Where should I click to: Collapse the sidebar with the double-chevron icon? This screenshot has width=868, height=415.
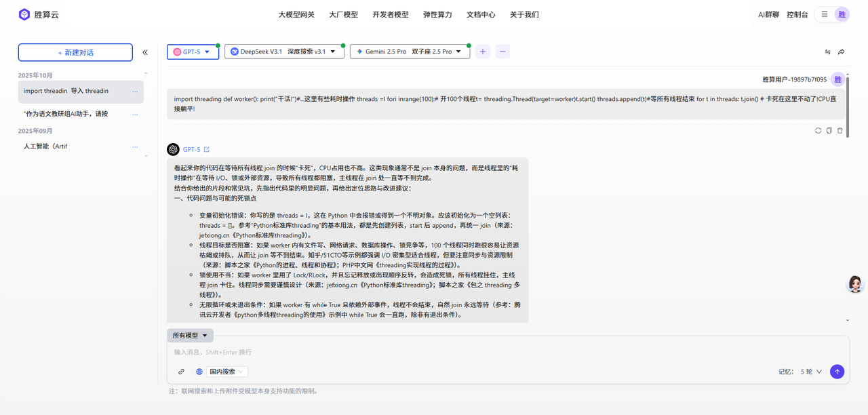[145, 52]
